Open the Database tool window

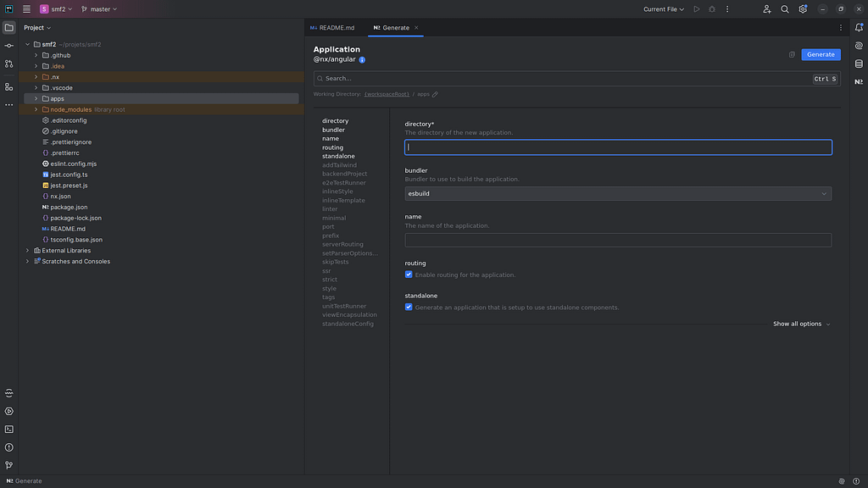pos(859,64)
